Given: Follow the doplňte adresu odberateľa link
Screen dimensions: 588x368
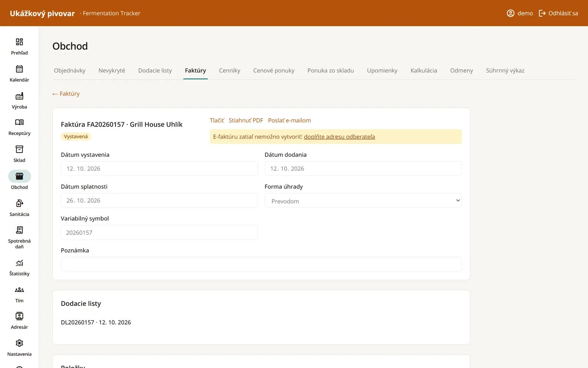Looking at the screenshot, I should coord(340,137).
